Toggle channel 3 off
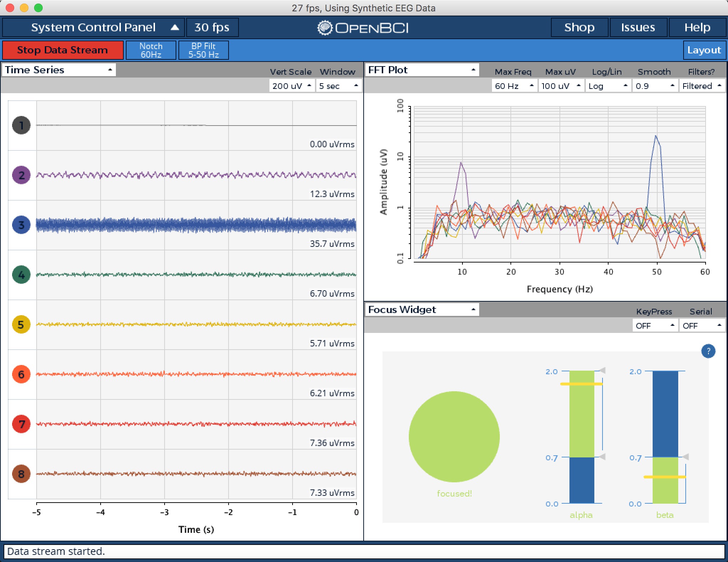Image resolution: width=728 pixels, height=562 pixels. 21,224
